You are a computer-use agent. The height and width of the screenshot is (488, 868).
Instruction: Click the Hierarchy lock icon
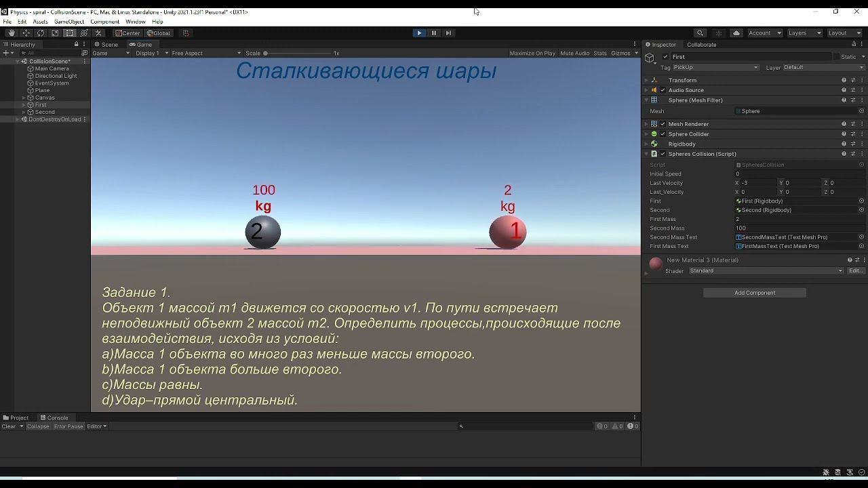tap(77, 45)
